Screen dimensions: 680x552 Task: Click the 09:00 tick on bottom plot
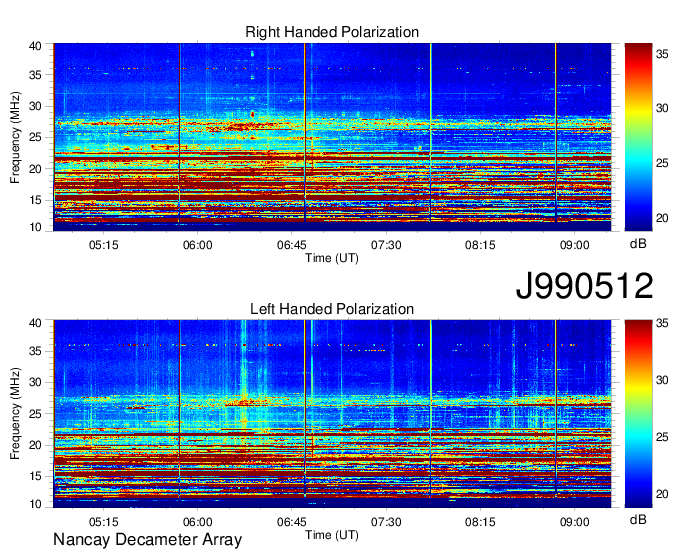point(574,522)
